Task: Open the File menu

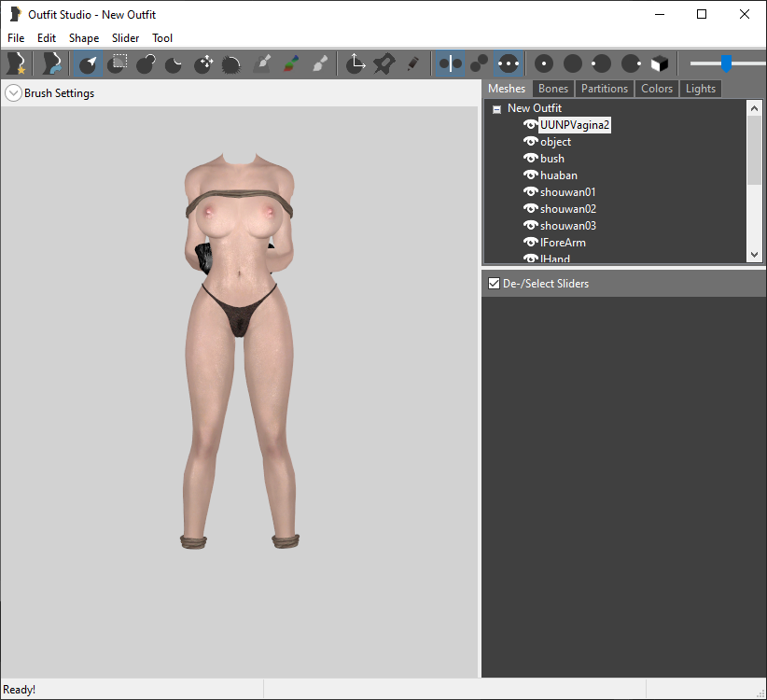Action: (x=16, y=38)
